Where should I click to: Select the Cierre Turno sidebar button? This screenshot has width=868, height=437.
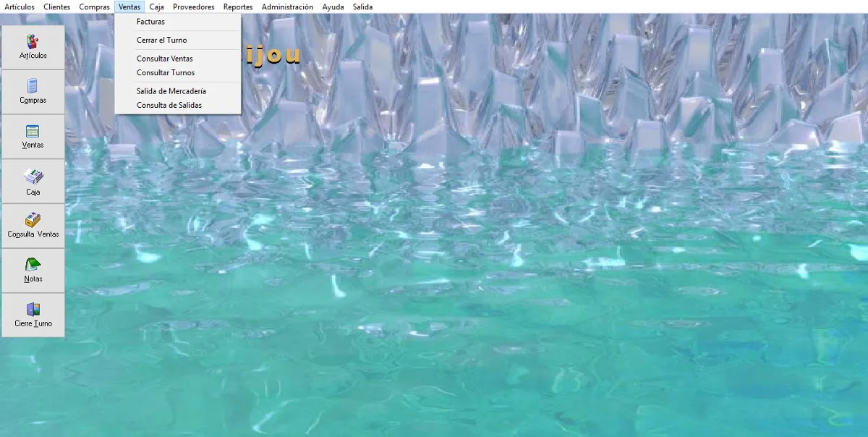coord(33,315)
